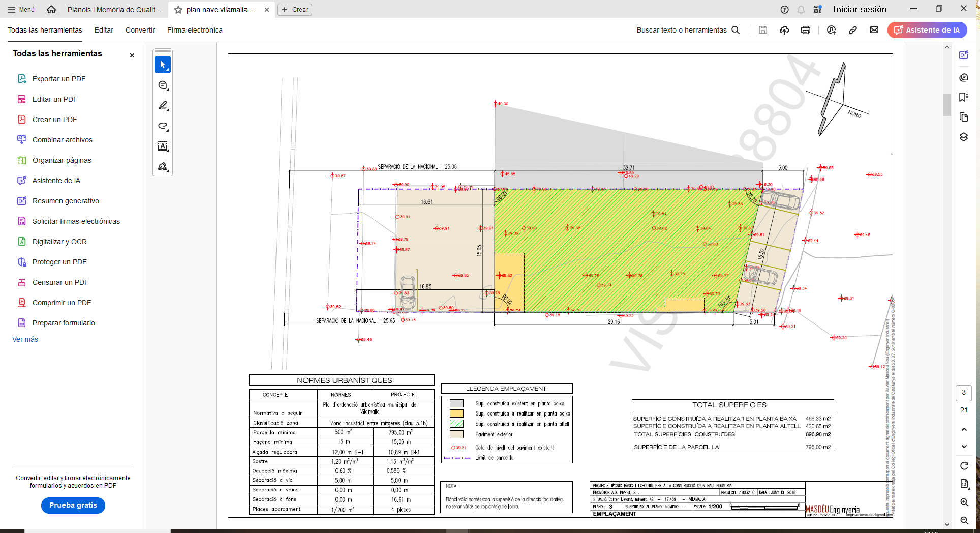Select the highlighter pen tool

pos(163,106)
